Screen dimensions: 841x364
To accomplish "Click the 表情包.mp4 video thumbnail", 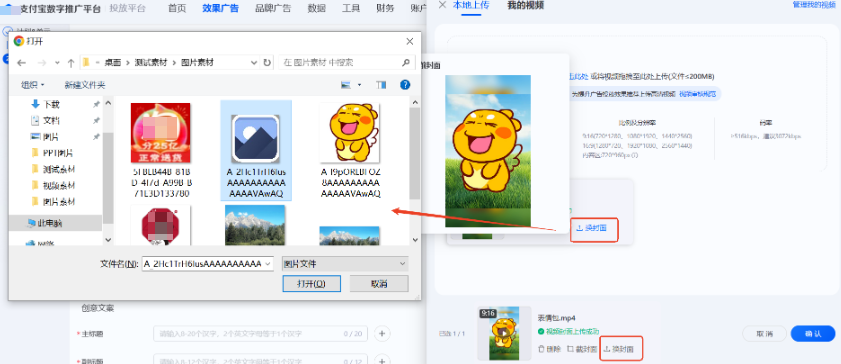I will [x=504, y=333].
